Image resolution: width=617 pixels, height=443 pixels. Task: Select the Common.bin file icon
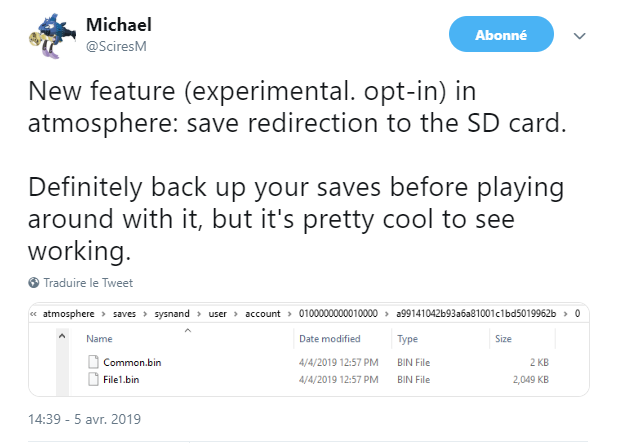point(93,362)
